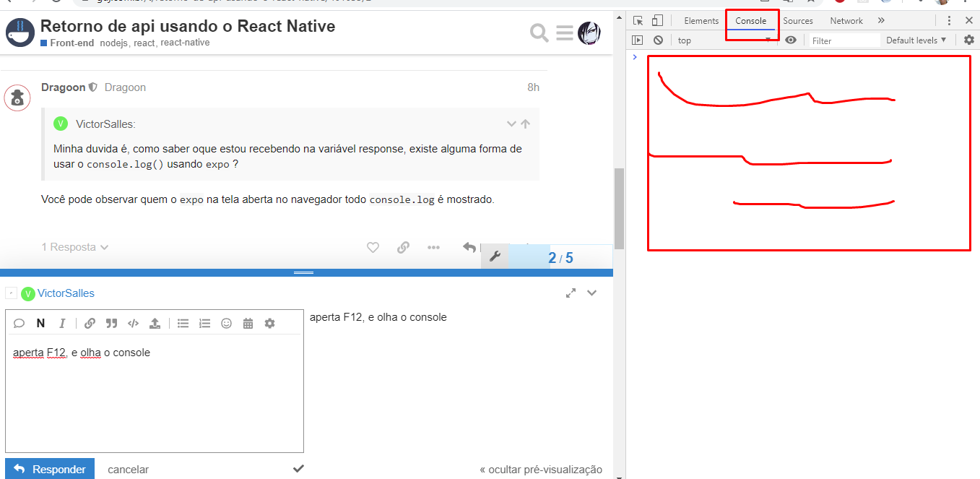Click the GUJ forum logo

[x=20, y=33]
